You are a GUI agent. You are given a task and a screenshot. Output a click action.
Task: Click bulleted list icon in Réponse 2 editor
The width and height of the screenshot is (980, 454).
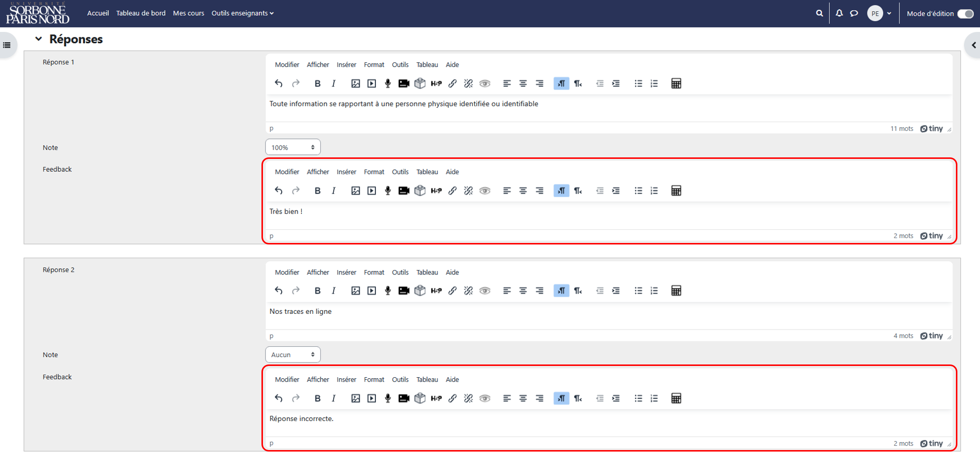(x=638, y=291)
